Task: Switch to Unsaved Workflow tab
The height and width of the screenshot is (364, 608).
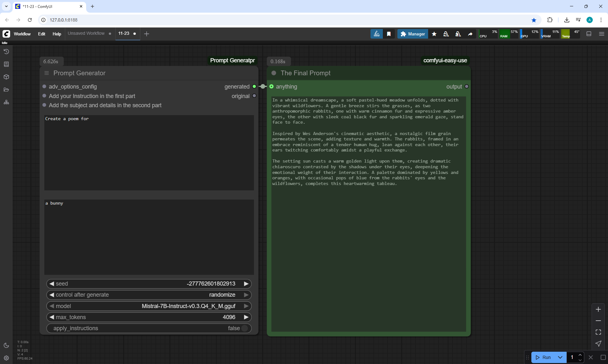Action: pyautogui.click(x=86, y=34)
